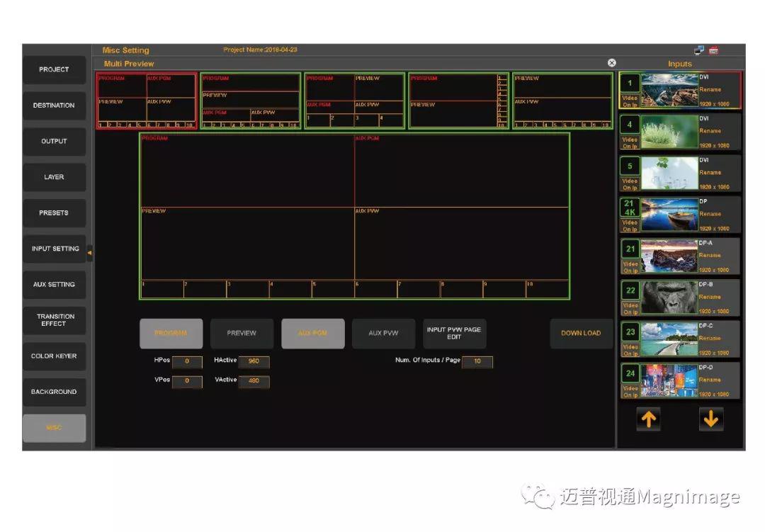The image size is (765, 532).
Task: Select the last Preview/Aux PVW layout preset
Action: point(562,101)
